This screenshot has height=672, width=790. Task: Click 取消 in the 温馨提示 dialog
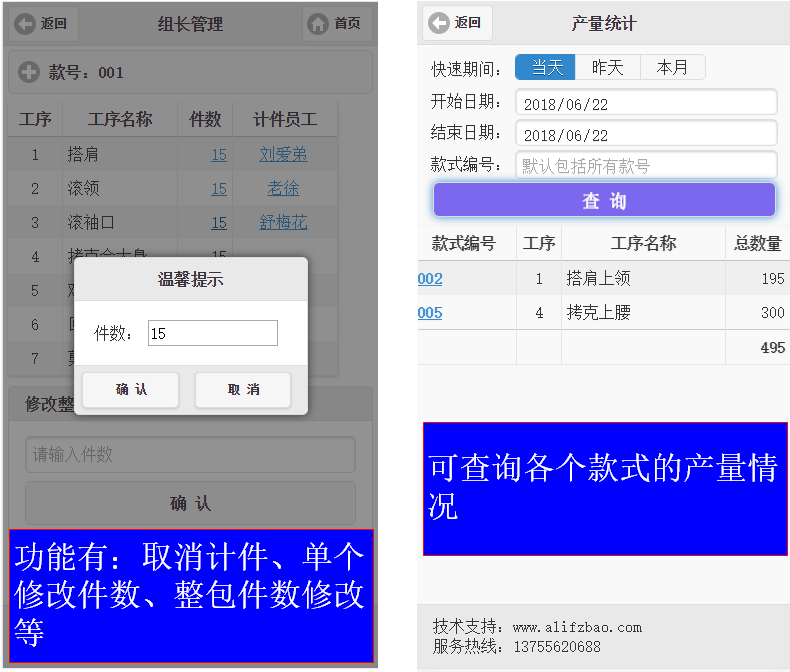click(x=243, y=390)
